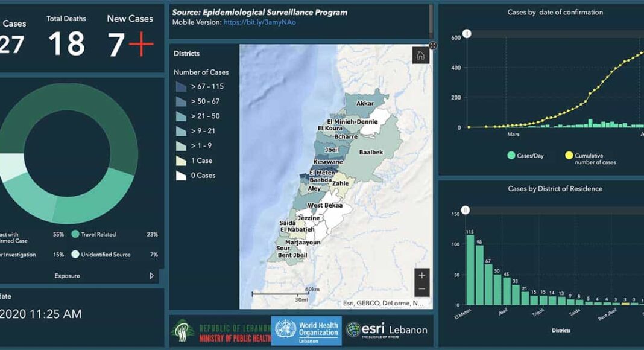
Task: Click next arrow beside Exposure tab
Action: [x=152, y=276]
